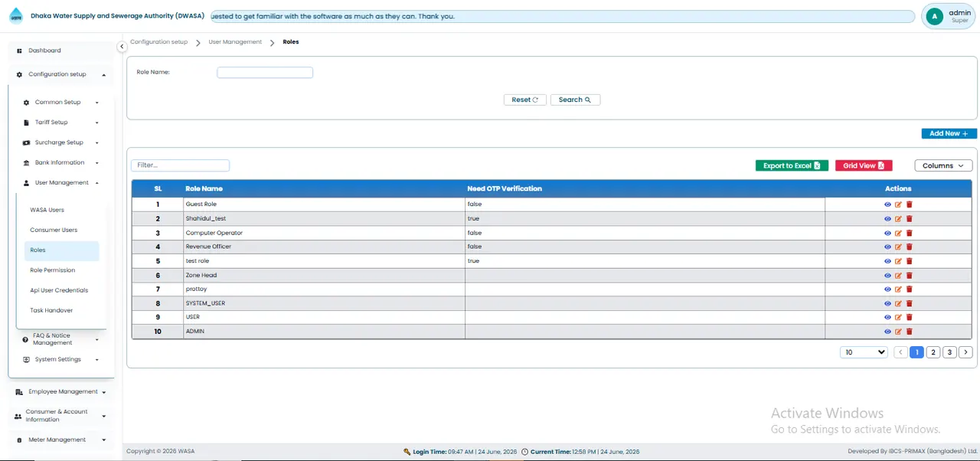Click the Add New button
980x461 pixels.
(949, 133)
